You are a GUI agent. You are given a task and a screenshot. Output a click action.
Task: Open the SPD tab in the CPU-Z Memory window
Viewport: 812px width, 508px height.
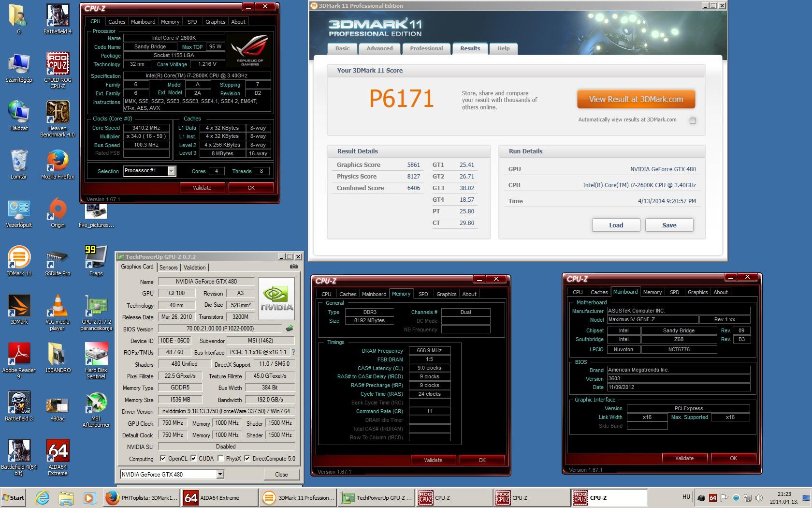[423, 294]
